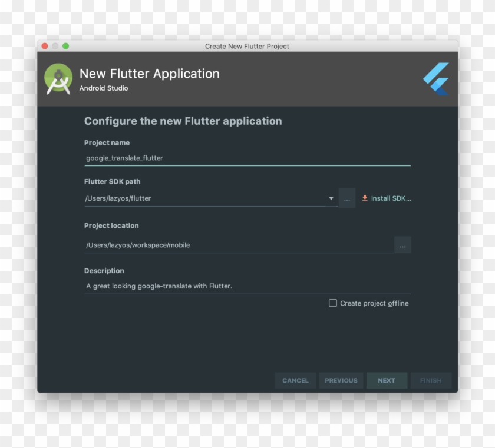Viewport: 495px width, 448px height.
Task: Select the New Flutter Application header text
Action: tap(149, 74)
